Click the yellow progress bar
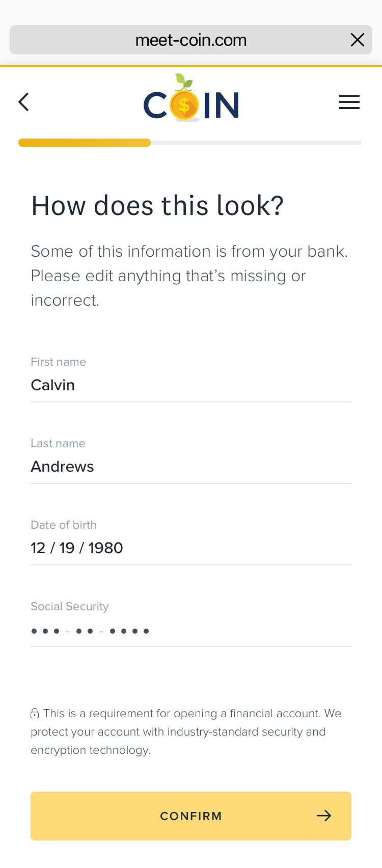The image size is (382, 868). point(84,143)
